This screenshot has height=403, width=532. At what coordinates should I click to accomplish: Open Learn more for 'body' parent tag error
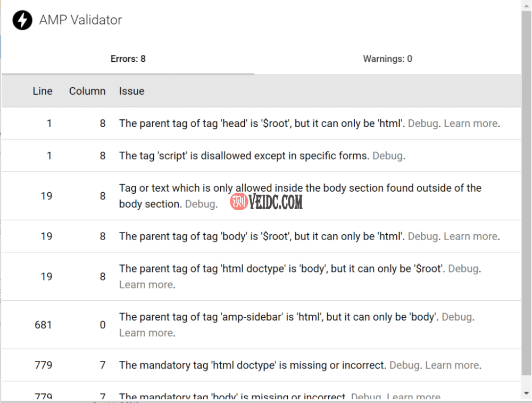pyautogui.click(x=470, y=236)
